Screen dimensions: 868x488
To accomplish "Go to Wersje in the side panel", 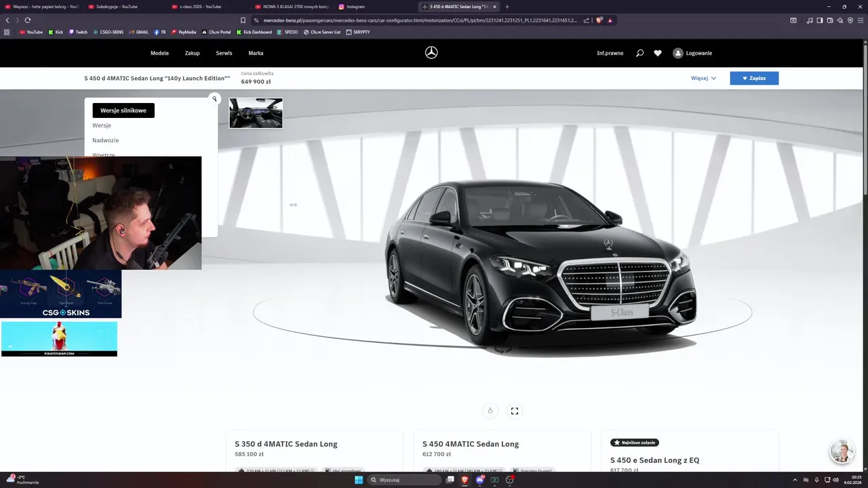I will 102,125.
